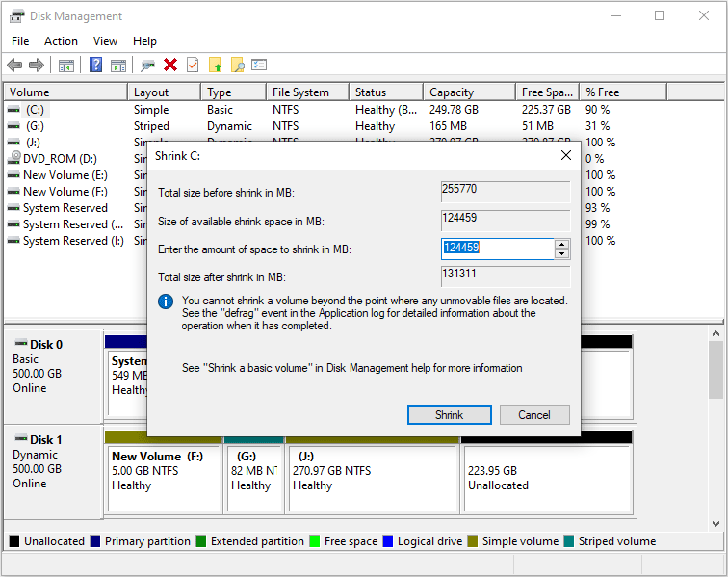728x577 pixels.
Task: Select the (J:) 270.97 GB partition block
Action: click(x=373, y=478)
